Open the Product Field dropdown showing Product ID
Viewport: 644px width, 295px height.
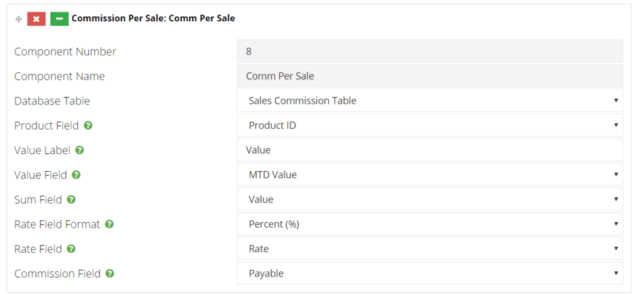pos(430,125)
